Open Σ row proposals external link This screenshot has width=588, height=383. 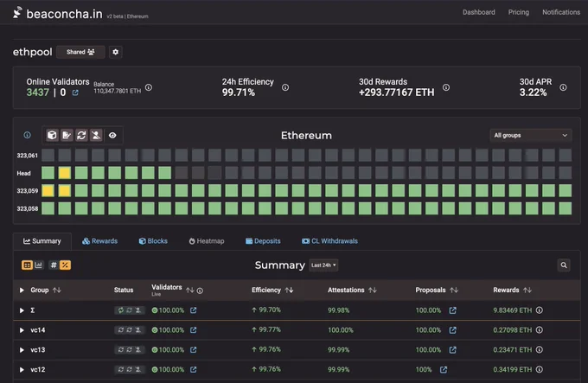pos(452,310)
